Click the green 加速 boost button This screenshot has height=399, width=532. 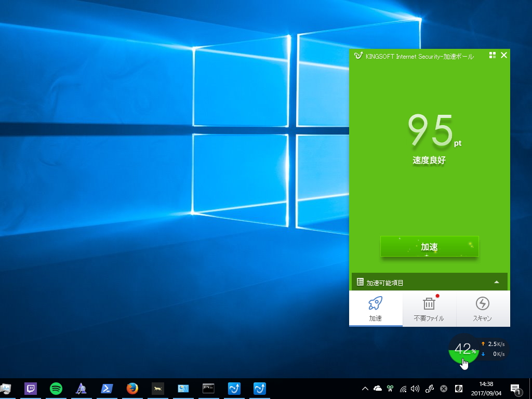click(429, 246)
